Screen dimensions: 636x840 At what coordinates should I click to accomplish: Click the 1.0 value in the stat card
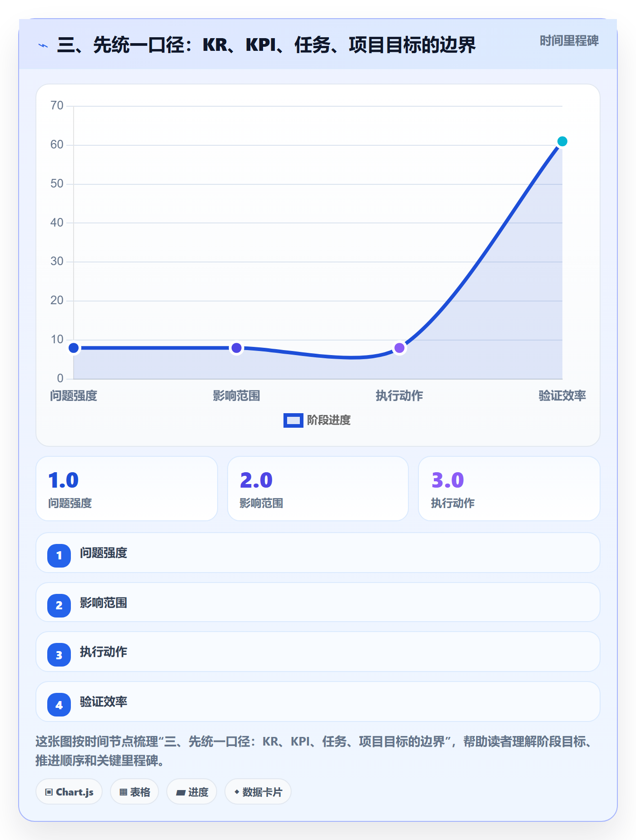click(x=64, y=480)
